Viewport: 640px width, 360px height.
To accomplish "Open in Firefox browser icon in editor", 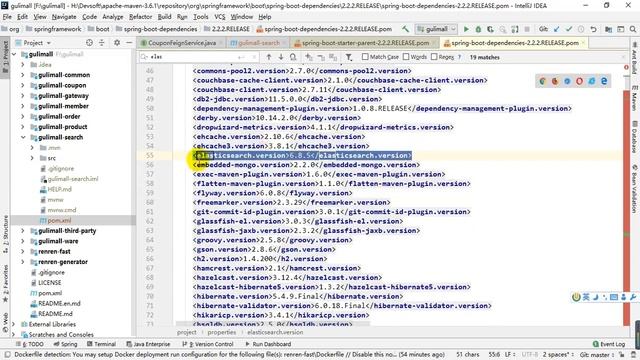I will [555, 81].
